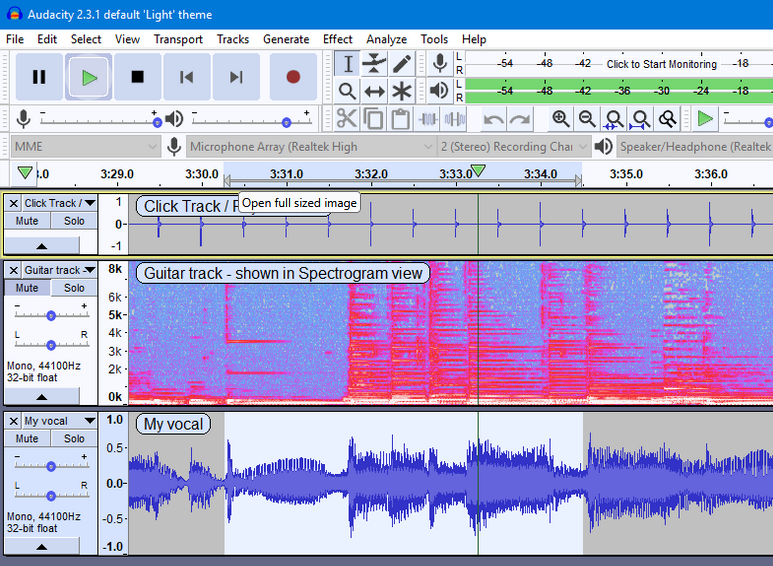Click the Paste clipboard icon
773x566 pixels.
[x=400, y=119]
